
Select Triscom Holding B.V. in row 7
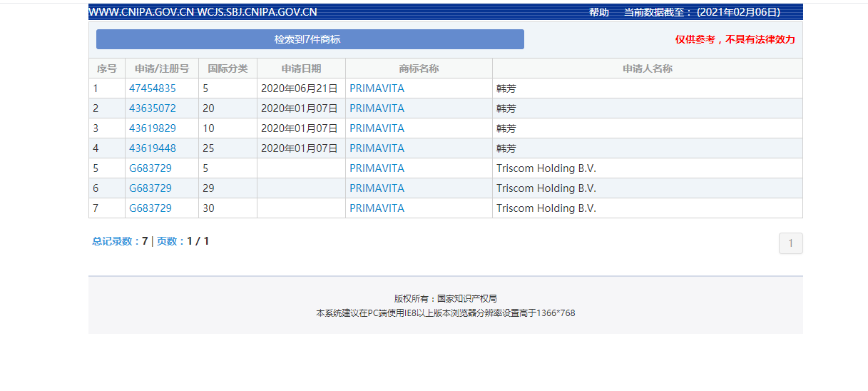[x=546, y=208]
